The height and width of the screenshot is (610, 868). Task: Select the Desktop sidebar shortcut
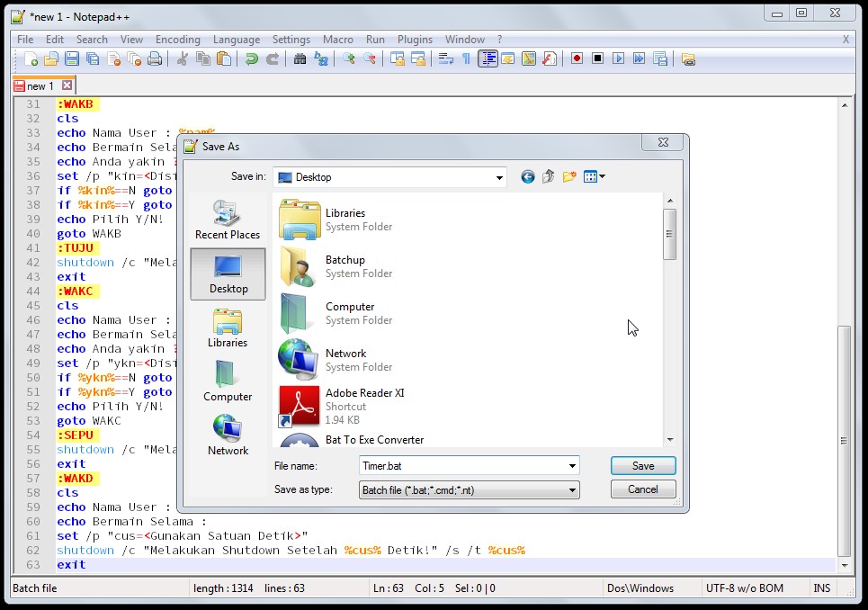pos(228,270)
